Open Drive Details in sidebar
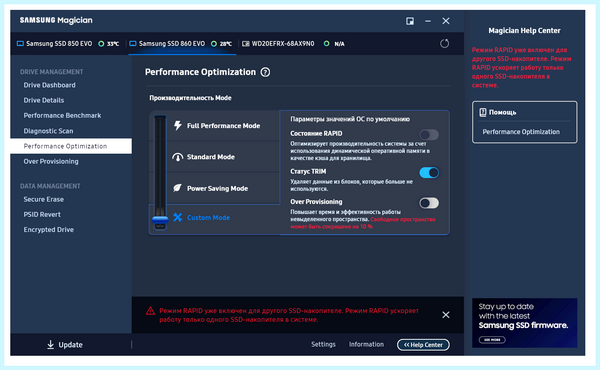Screen dimensions: 600x370 (x=44, y=100)
